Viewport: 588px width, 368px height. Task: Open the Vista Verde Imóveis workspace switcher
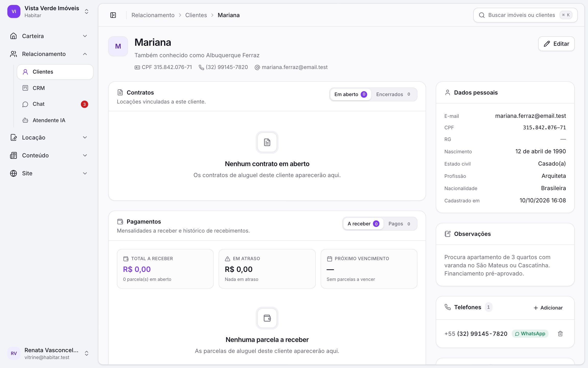point(48,11)
